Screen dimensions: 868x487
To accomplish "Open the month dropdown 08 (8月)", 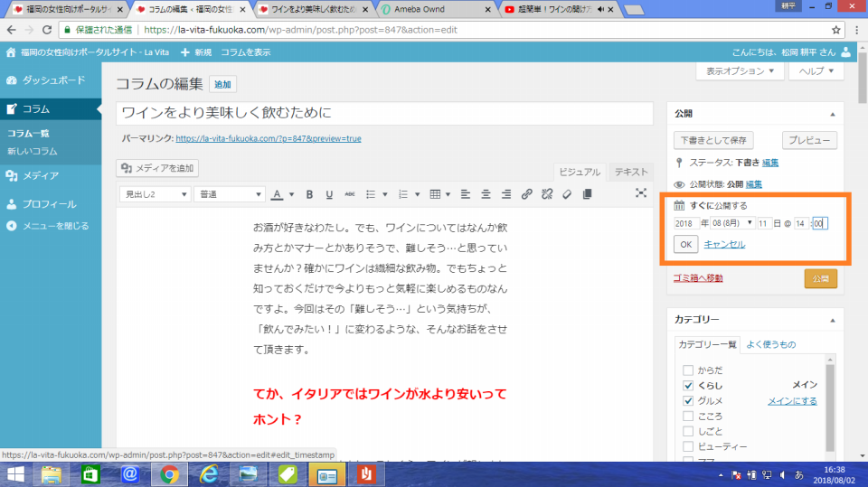I will pyautogui.click(x=732, y=223).
